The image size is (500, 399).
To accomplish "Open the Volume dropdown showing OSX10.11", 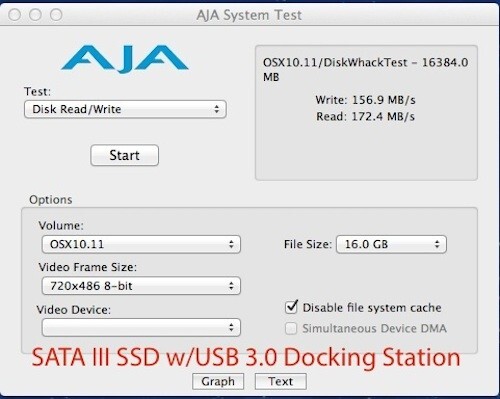I will (x=141, y=244).
